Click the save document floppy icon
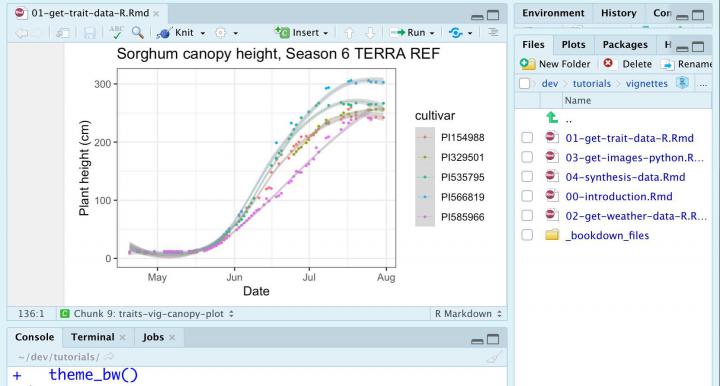This screenshot has height=386, width=720. point(90,33)
